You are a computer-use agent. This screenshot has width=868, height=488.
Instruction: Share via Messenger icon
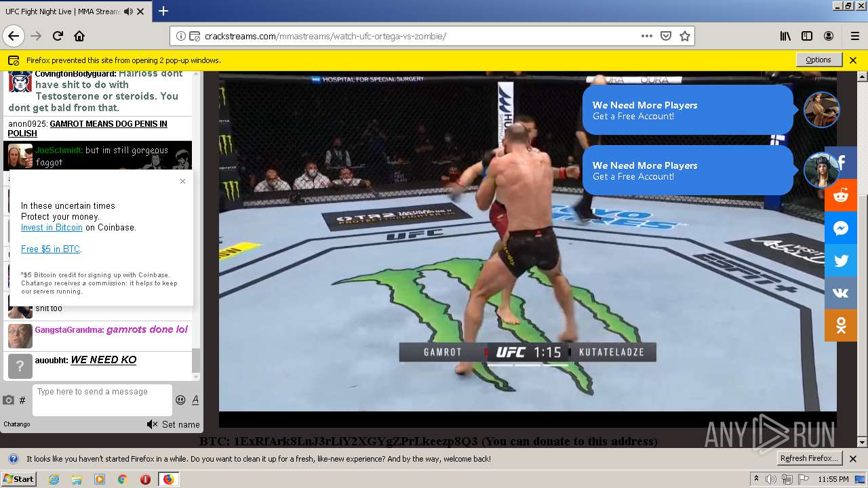[x=841, y=228]
